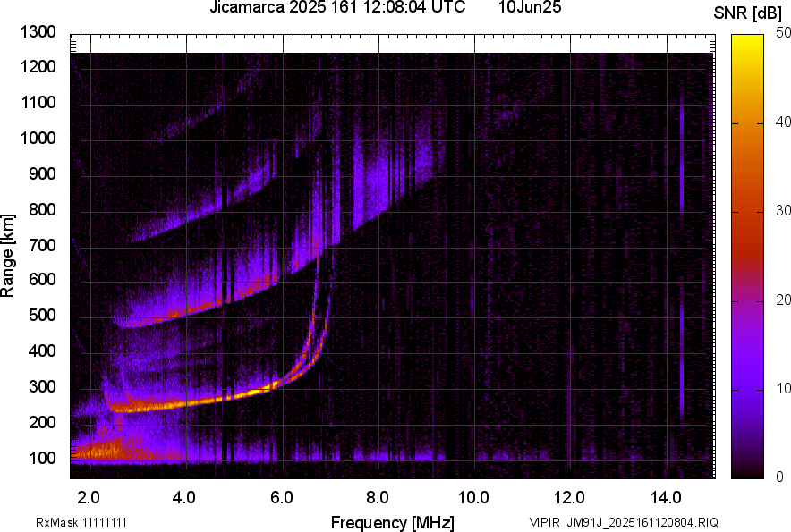The width and height of the screenshot is (791, 532).
Task: Click frequency tick label '6.0'
Action: point(282,498)
